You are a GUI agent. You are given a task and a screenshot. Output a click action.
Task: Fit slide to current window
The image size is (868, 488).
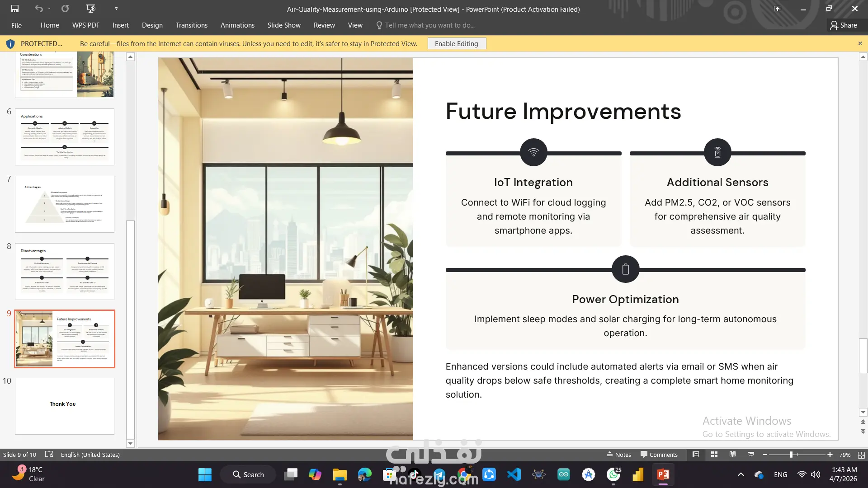[861, 455]
